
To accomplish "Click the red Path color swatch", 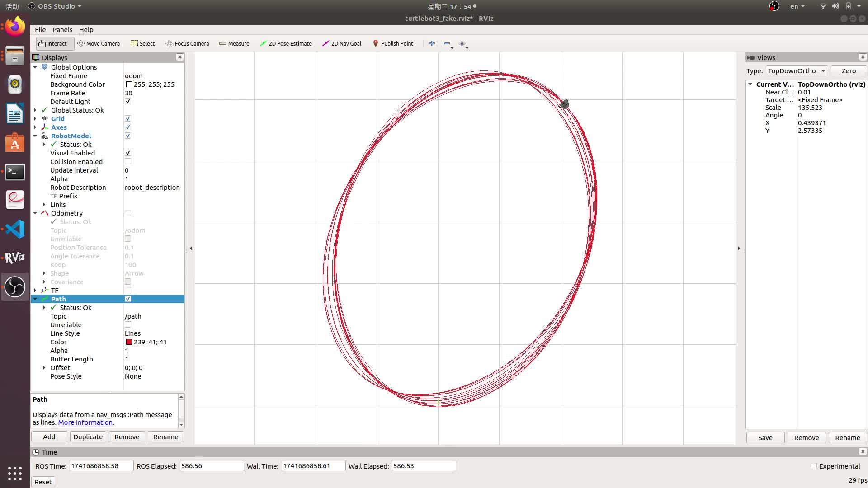I will [x=129, y=342].
